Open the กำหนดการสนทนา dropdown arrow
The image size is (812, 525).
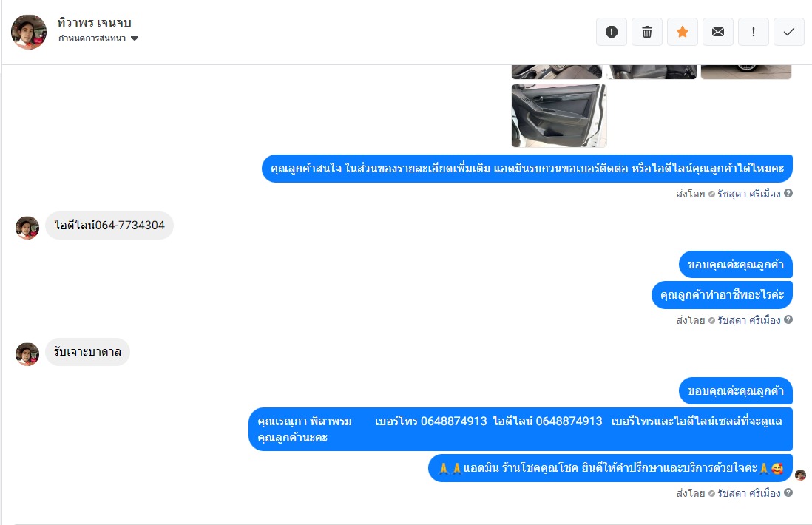pos(135,38)
